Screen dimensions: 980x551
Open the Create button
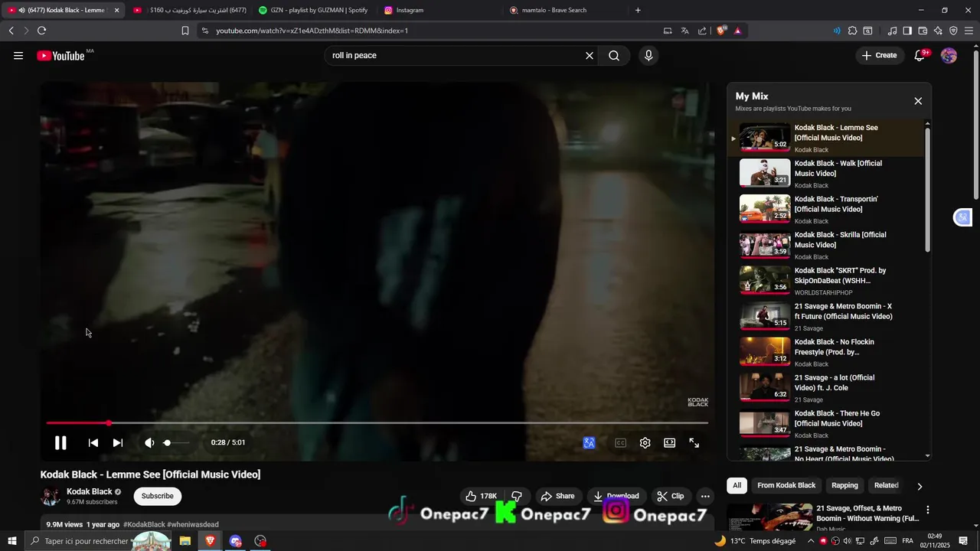coord(879,55)
